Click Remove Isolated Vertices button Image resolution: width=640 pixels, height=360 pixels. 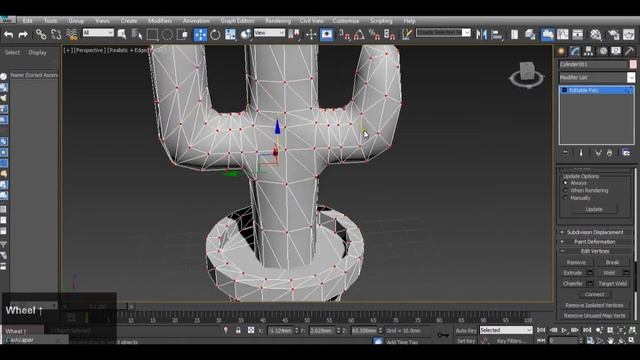pos(594,305)
